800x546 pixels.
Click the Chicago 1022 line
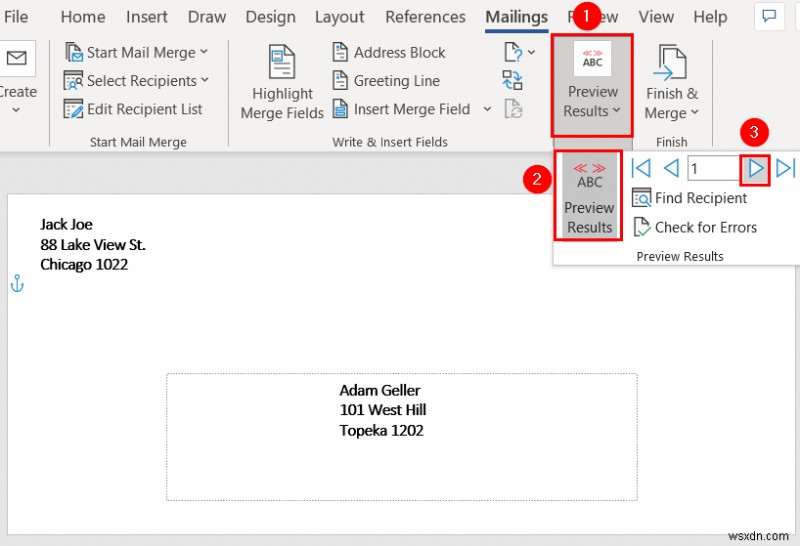(x=84, y=264)
